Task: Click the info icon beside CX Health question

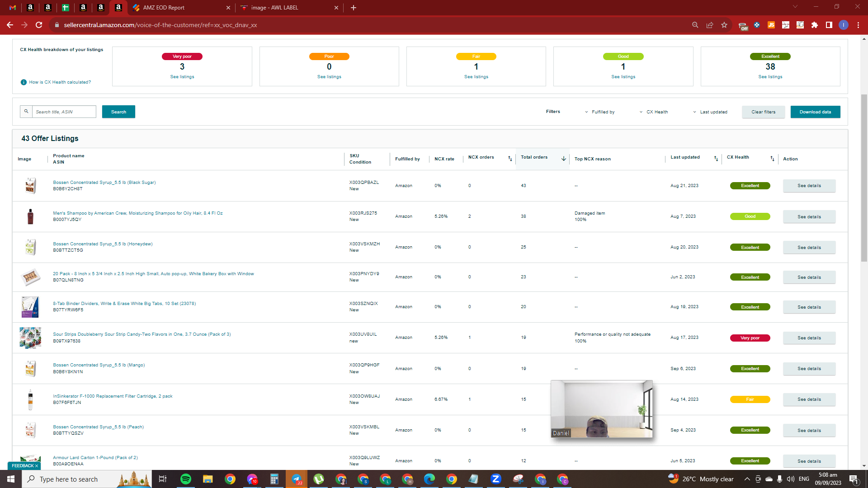Action: click(24, 82)
